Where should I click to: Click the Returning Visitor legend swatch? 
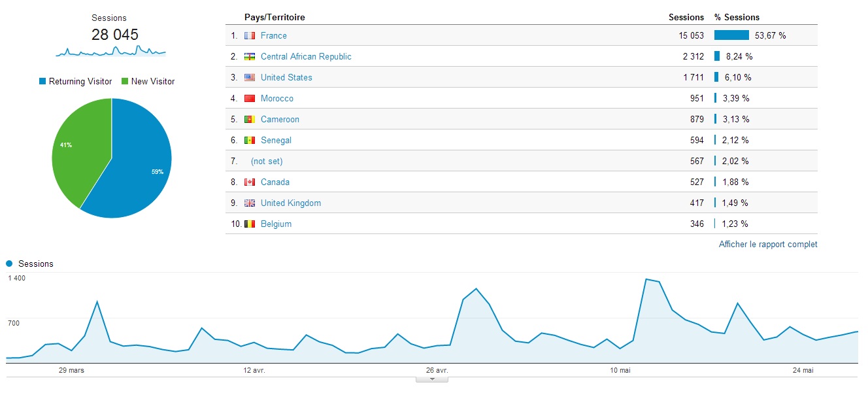[43, 82]
